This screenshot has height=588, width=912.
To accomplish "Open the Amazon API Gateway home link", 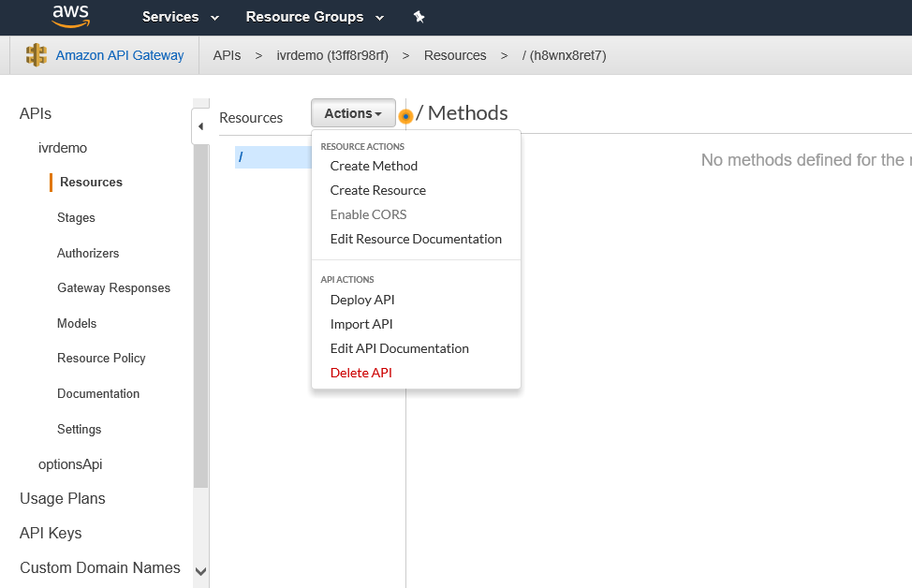I will click(x=120, y=55).
